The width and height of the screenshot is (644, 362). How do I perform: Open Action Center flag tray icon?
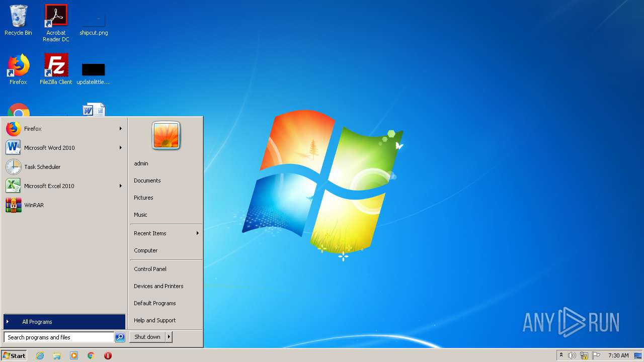596,355
